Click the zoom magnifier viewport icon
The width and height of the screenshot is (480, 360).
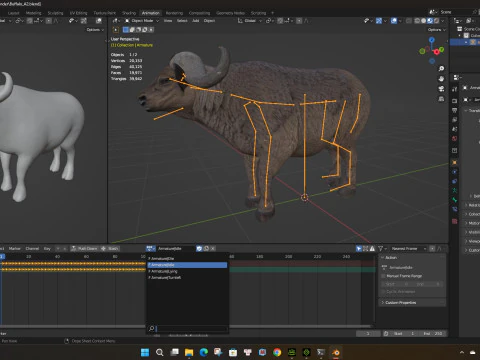coord(441,69)
